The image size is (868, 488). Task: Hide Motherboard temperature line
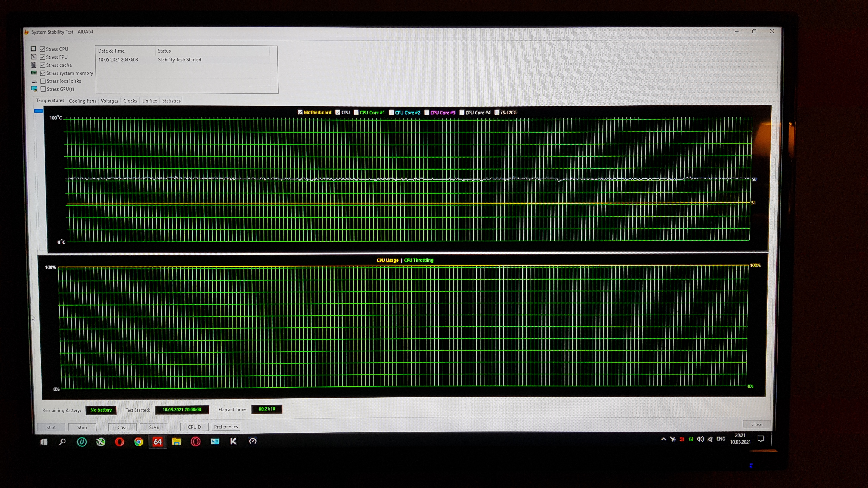pos(300,112)
